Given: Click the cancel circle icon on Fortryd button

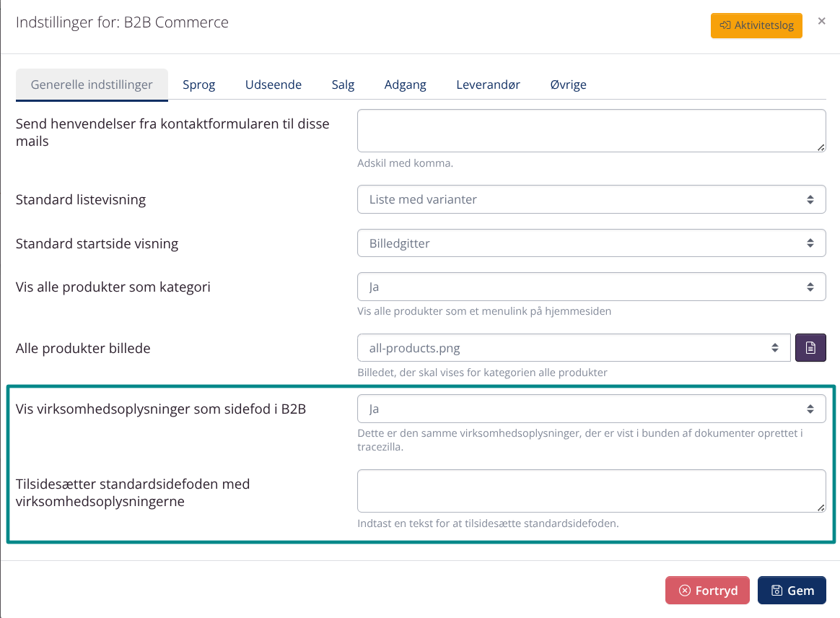Looking at the screenshot, I should pyautogui.click(x=686, y=590).
